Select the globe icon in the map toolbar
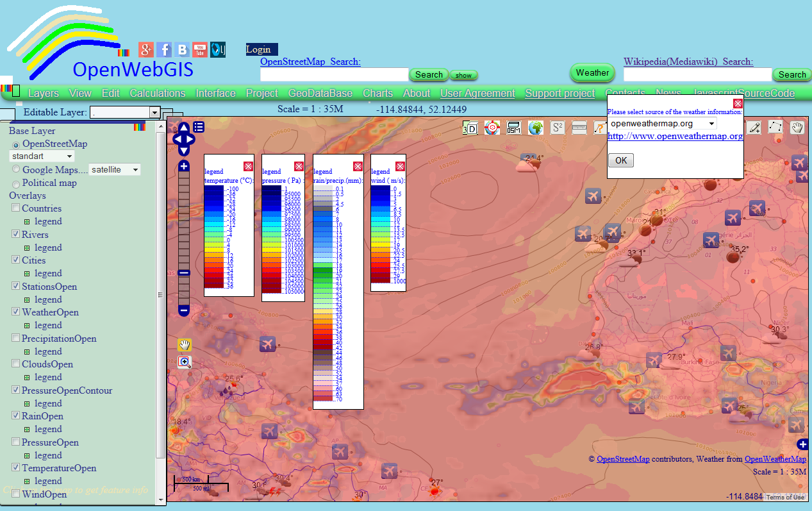Viewport: 812px width, 511px height. pyautogui.click(x=536, y=128)
